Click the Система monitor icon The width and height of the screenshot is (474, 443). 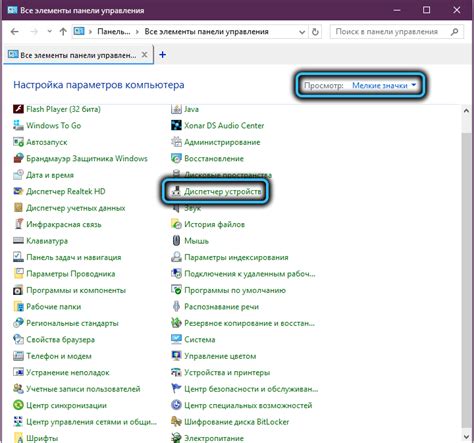tap(176, 339)
